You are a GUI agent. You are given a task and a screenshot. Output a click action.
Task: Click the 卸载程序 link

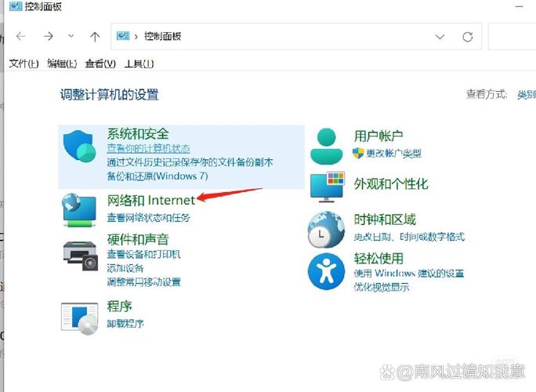[x=125, y=323]
